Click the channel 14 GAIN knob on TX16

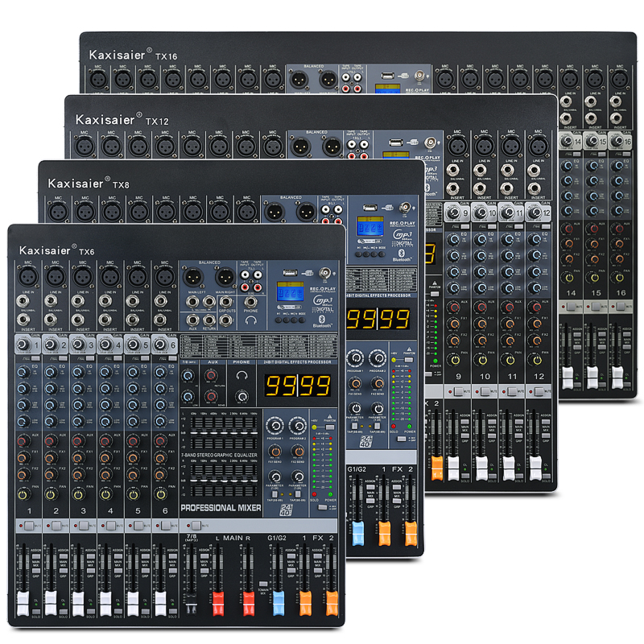tap(568, 141)
